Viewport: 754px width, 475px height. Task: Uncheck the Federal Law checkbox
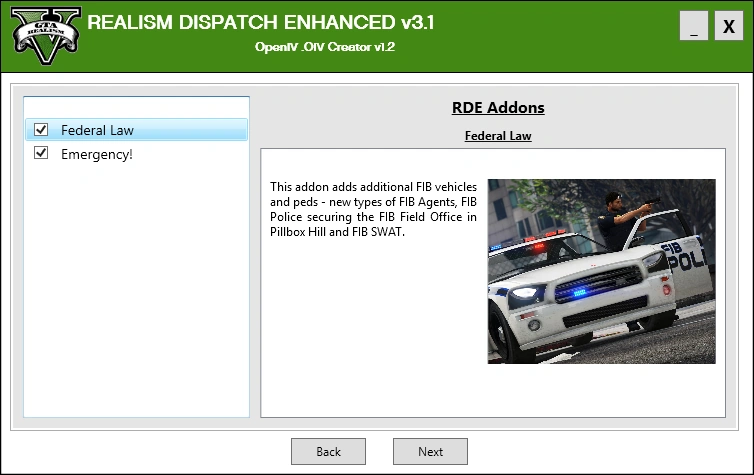click(41, 129)
